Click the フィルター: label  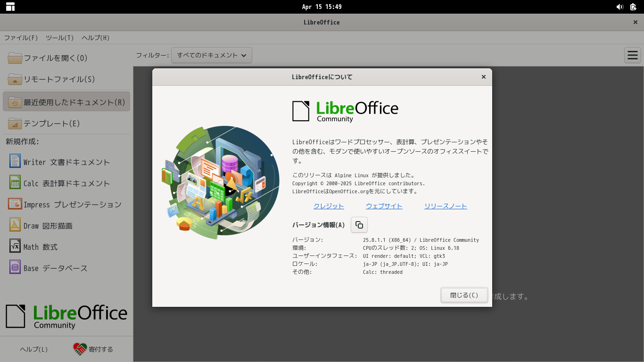(152, 55)
